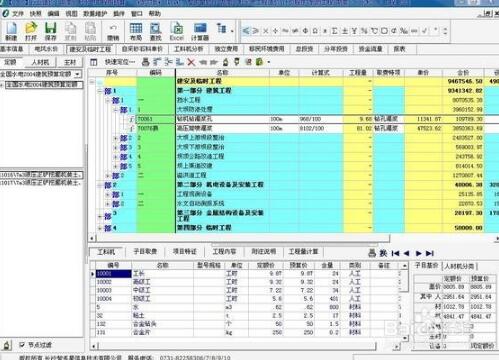Select the 人材机分类 tab on right
Viewport: 499px width, 360px height.
[460, 266]
